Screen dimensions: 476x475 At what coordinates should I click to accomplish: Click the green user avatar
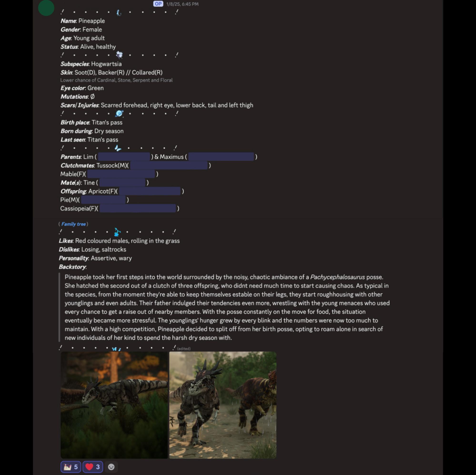[x=46, y=8]
